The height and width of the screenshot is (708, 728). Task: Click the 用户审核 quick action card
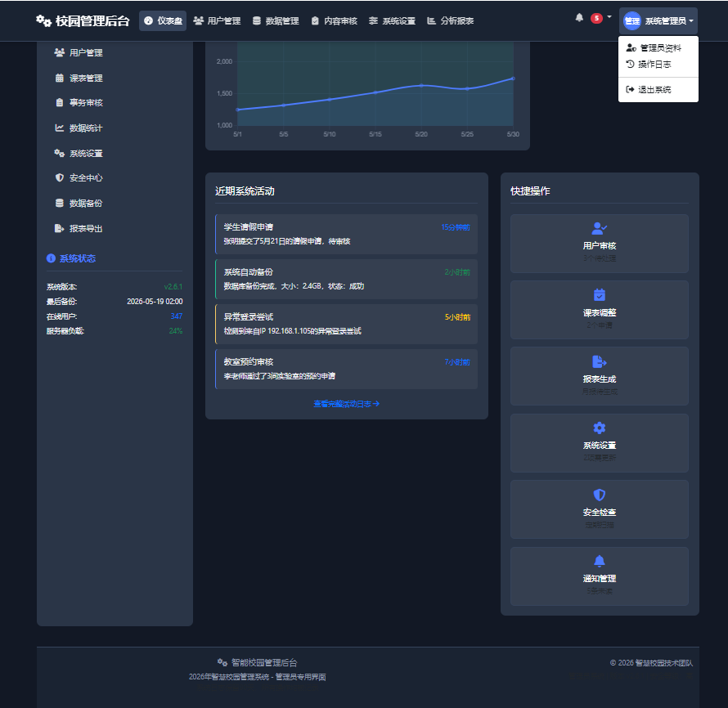coord(600,244)
